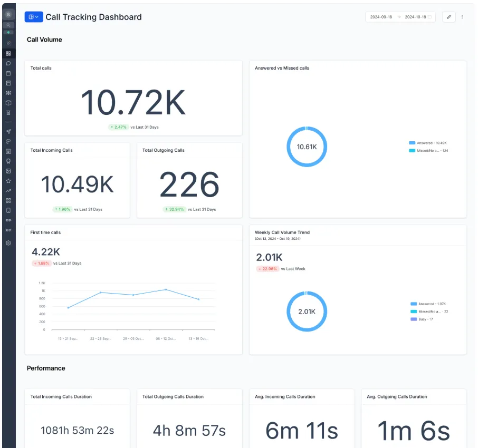
Task: Open the three-dot more options menu
Action: point(462,17)
